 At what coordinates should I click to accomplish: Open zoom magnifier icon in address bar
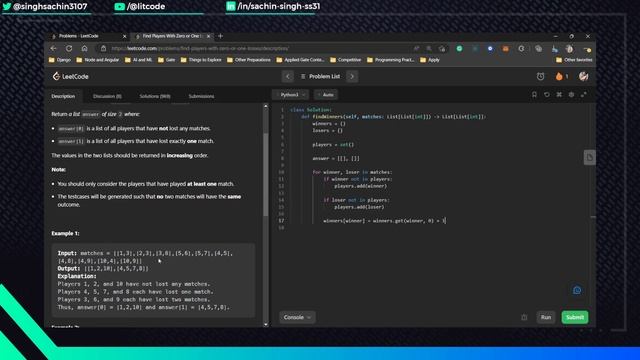click(x=429, y=49)
